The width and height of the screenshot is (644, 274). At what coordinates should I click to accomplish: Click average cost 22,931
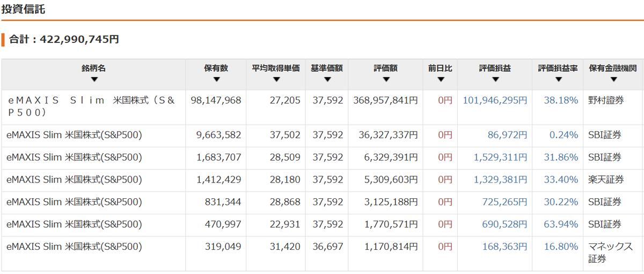285,224
